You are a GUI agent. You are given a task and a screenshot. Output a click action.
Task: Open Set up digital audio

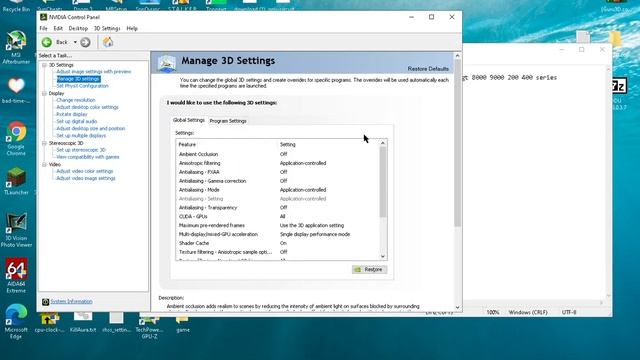click(x=77, y=121)
